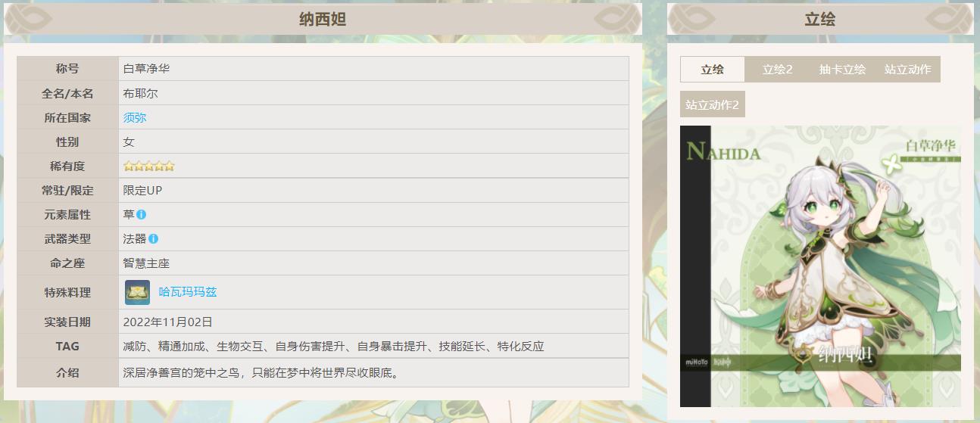Open the 哈瓦玛玛兹 dish icon
Viewport: 980px width, 423px height.
tap(137, 292)
